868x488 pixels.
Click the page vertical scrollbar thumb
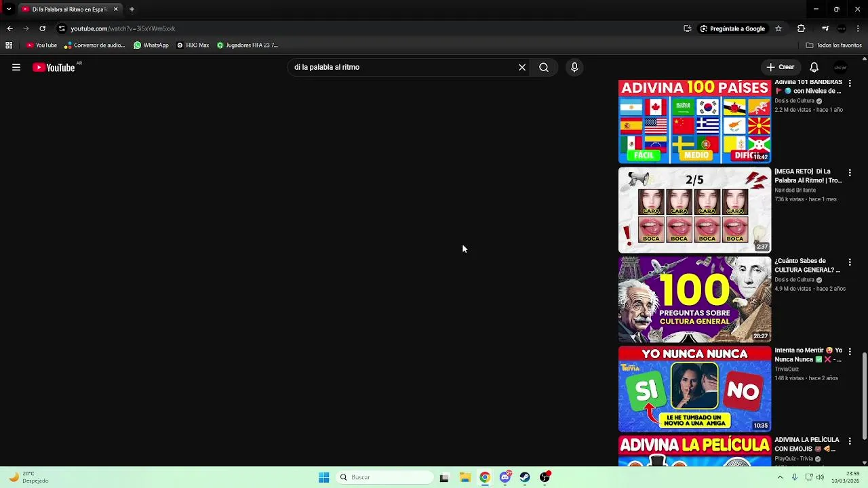864,396
